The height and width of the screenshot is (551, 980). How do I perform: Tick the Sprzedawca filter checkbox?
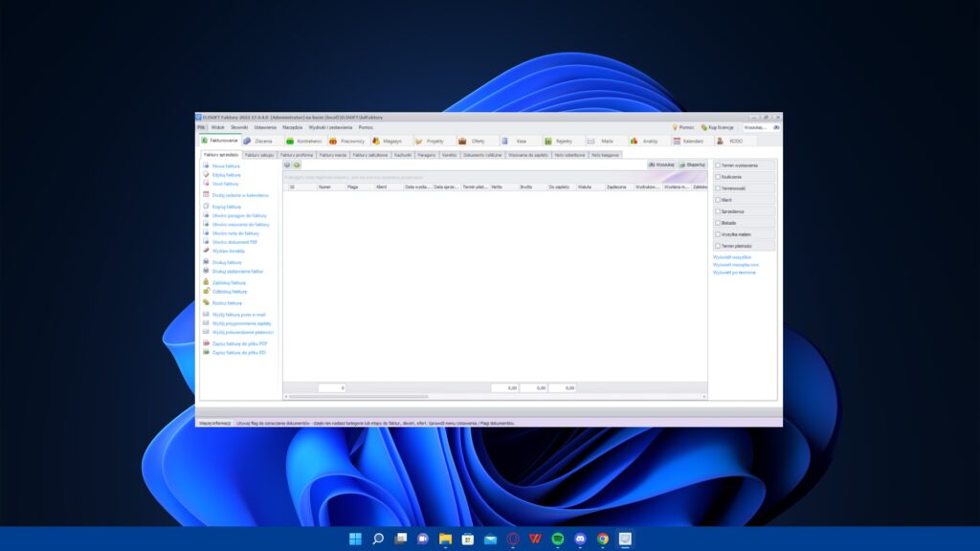pyautogui.click(x=718, y=211)
